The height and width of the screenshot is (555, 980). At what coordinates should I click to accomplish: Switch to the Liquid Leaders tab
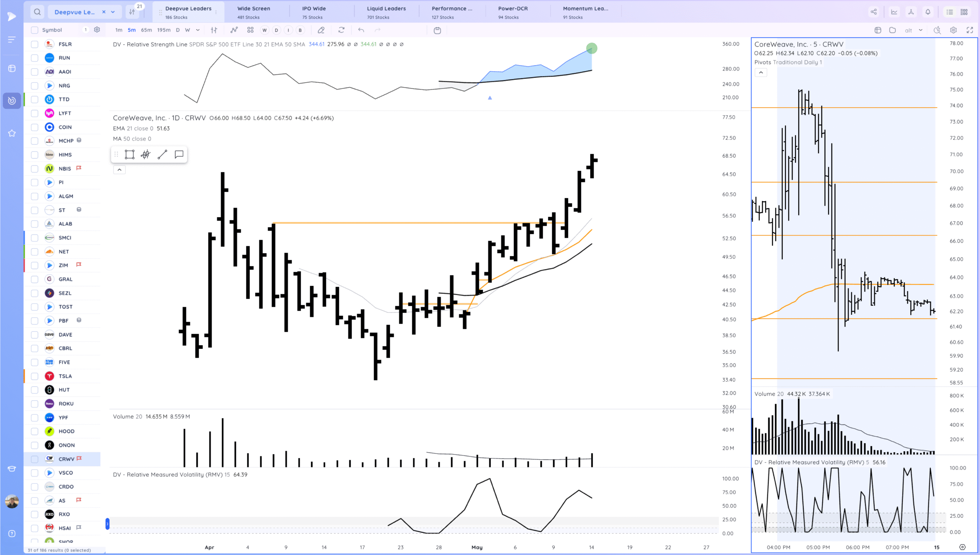click(386, 12)
